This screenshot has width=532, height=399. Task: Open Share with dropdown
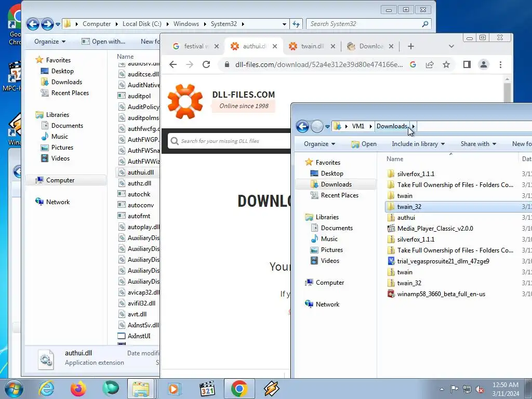click(x=478, y=144)
